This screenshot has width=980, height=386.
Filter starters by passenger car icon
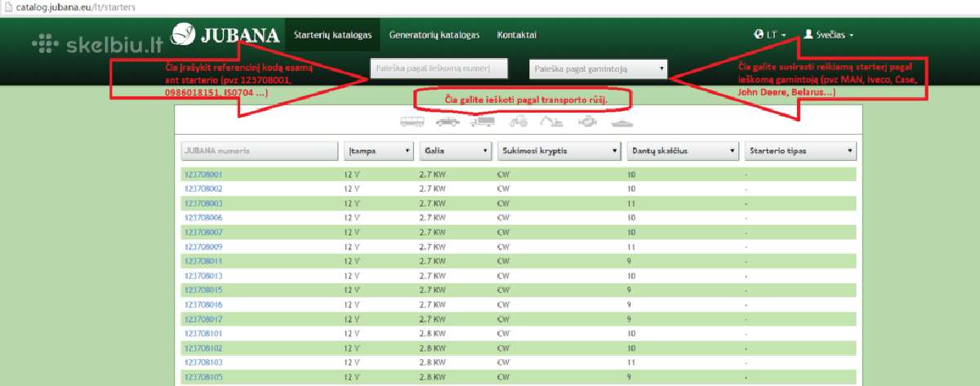[448, 122]
